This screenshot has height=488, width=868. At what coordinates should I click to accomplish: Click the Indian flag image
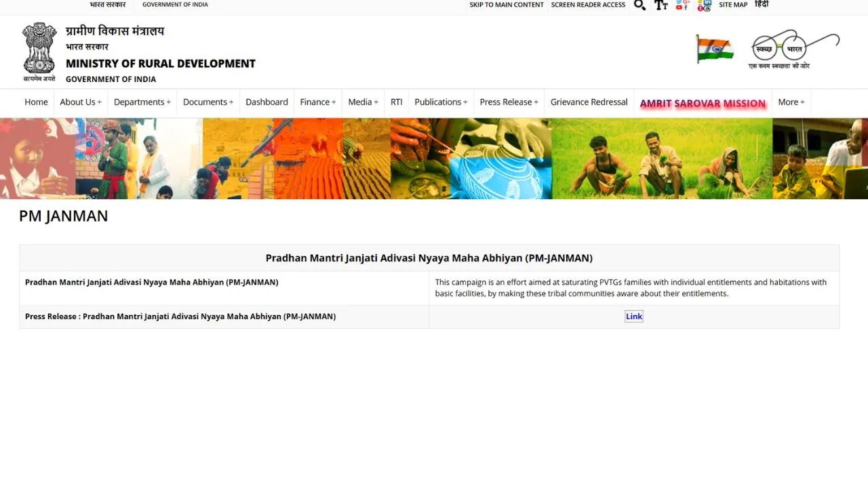715,49
